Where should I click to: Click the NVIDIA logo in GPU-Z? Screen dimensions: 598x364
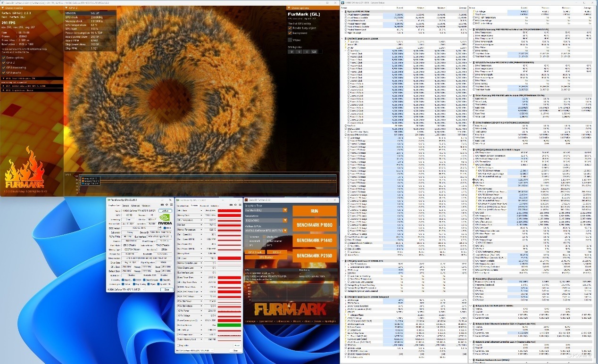165,220
